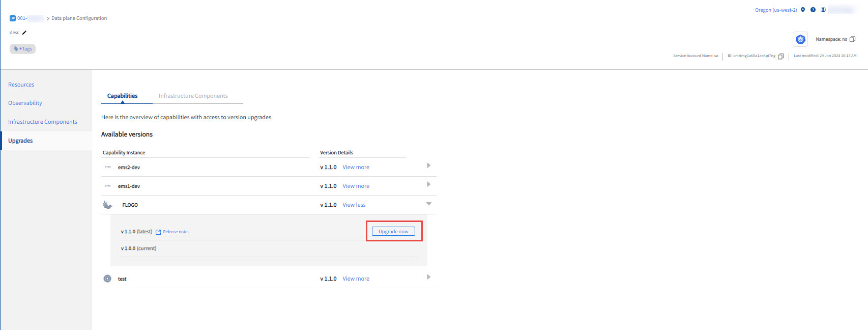Click the pencil icon to edit description
868x330 pixels.
[24, 33]
